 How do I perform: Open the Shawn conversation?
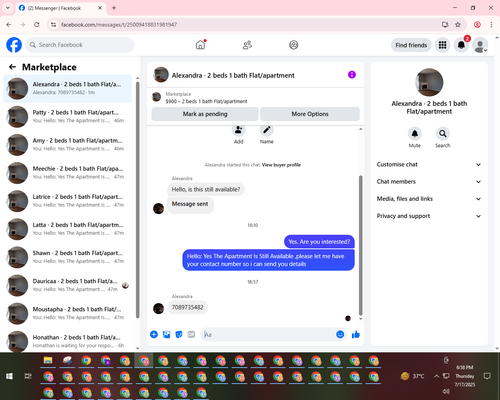click(x=67, y=257)
